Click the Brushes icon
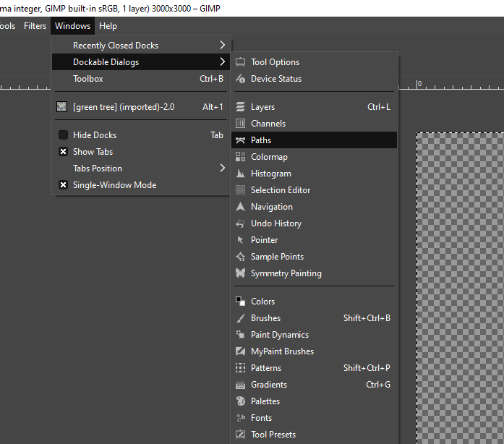Image resolution: width=504 pixels, height=444 pixels. coord(240,318)
